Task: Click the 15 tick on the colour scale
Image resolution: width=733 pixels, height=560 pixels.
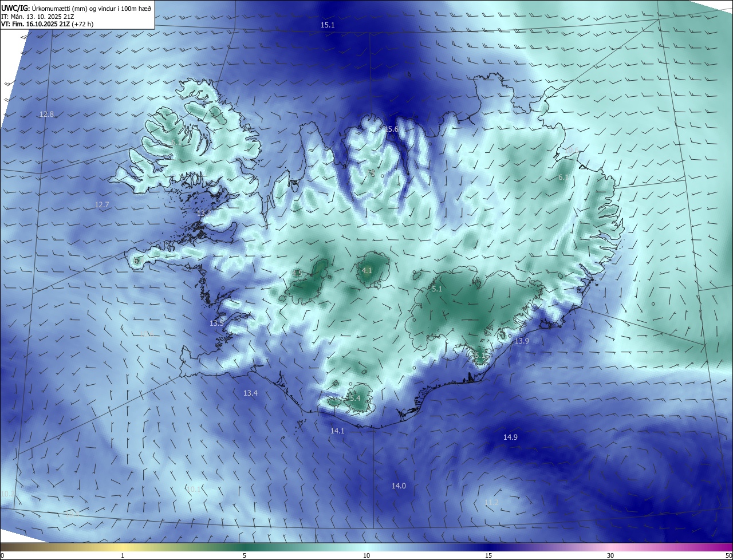Action: click(x=488, y=555)
